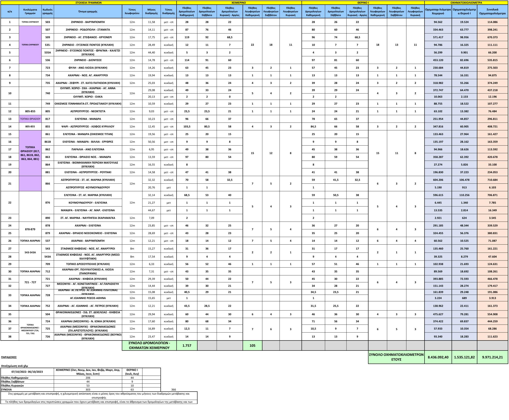Click the winter total 1.757 cell
The width and height of the screenshot is (509, 420).
pos(187,345)
